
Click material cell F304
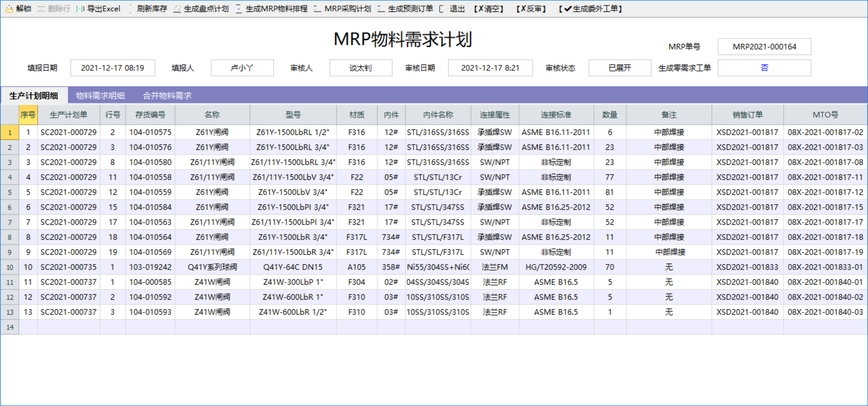(x=357, y=282)
